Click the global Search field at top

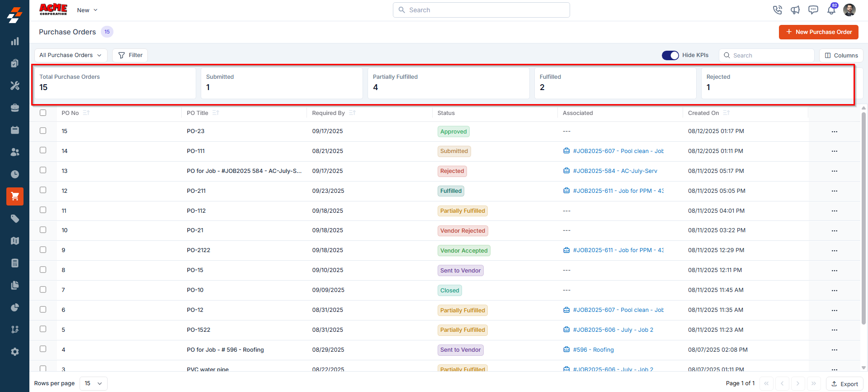pos(481,10)
